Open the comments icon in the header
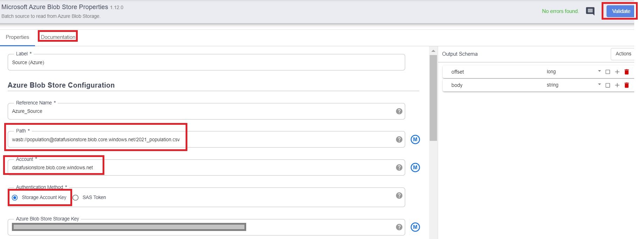 pyautogui.click(x=590, y=11)
